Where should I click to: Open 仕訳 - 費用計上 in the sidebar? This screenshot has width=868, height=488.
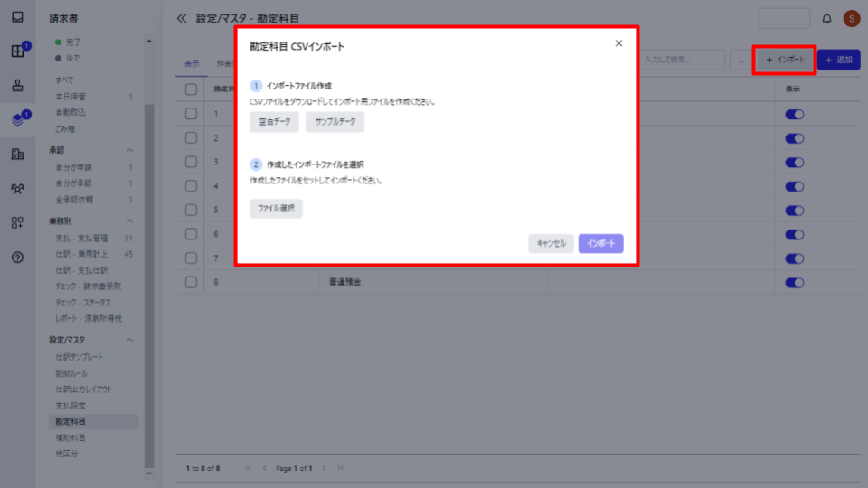click(81, 255)
